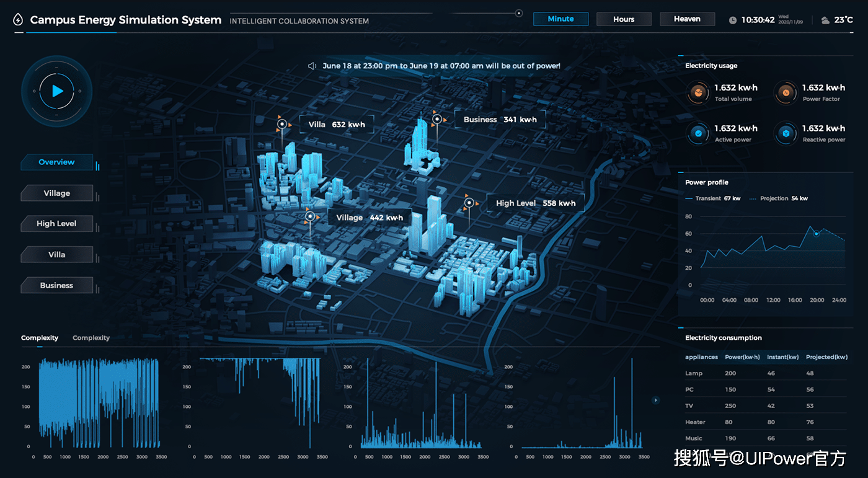Click the appliances column header
Image resolution: width=868 pixels, height=478 pixels.
point(701,357)
